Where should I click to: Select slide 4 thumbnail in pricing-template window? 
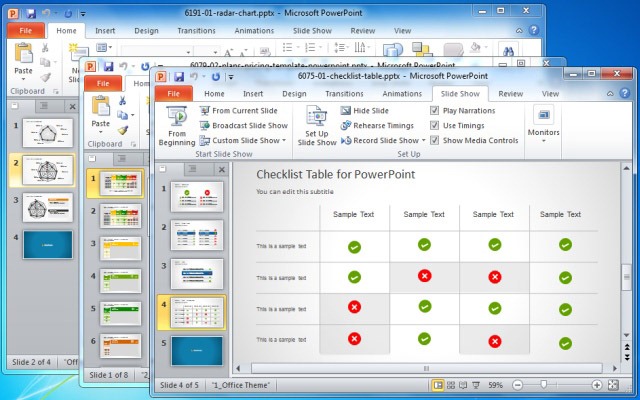[x=120, y=281]
